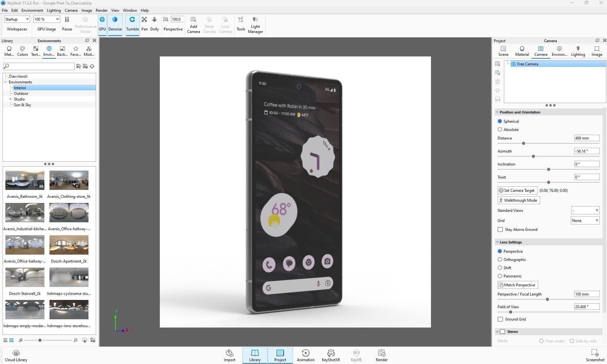Enable the Stereo checkbox

[x=502, y=331]
